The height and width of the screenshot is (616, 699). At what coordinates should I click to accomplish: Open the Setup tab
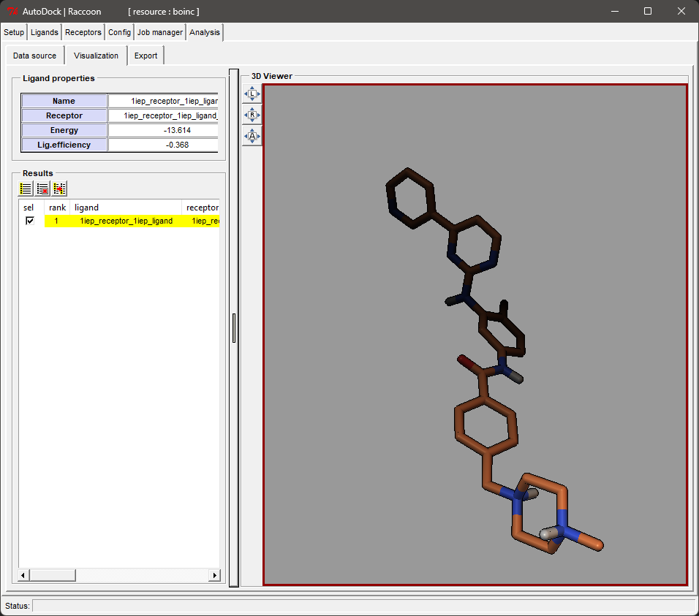(x=14, y=32)
